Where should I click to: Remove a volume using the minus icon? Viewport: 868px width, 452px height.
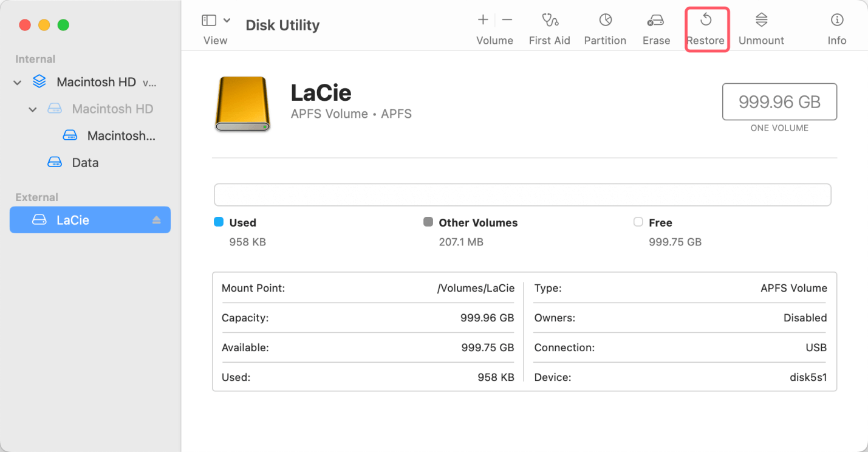pos(507,25)
